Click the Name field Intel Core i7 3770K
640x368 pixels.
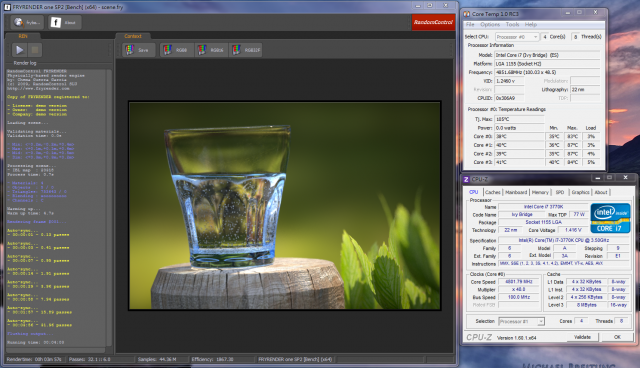[543, 207]
